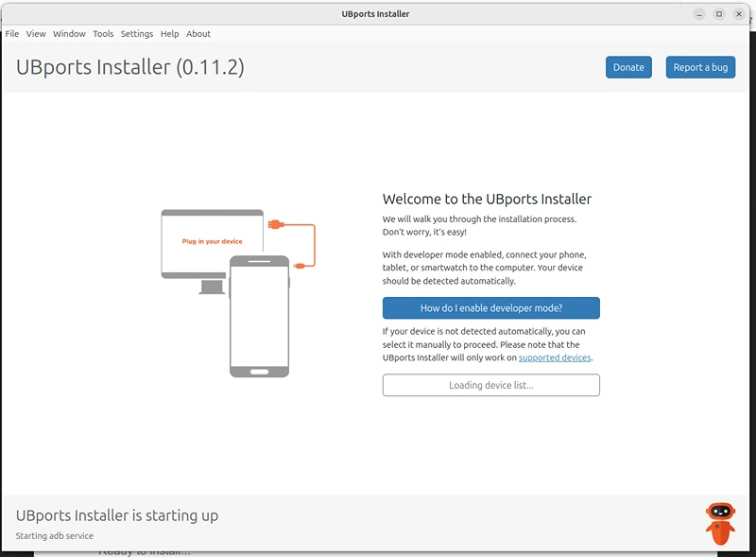The image size is (756, 557).
Task: Show the Help menu
Action: 169,34
